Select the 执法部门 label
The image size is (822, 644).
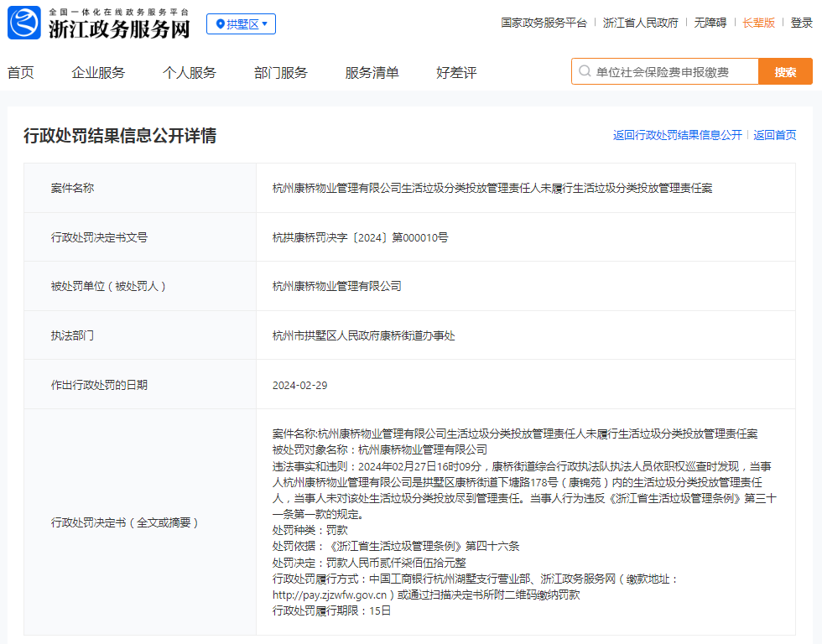point(72,335)
